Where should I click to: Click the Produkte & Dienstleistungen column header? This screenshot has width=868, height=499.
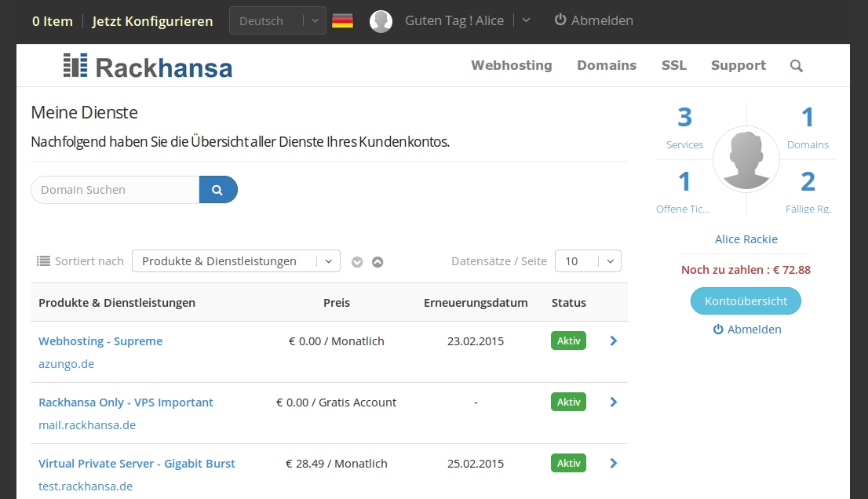tap(117, 303)
